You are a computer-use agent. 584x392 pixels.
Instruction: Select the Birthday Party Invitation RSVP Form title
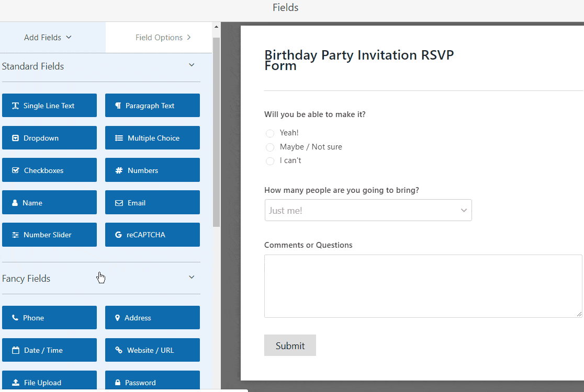click(359, 60)
